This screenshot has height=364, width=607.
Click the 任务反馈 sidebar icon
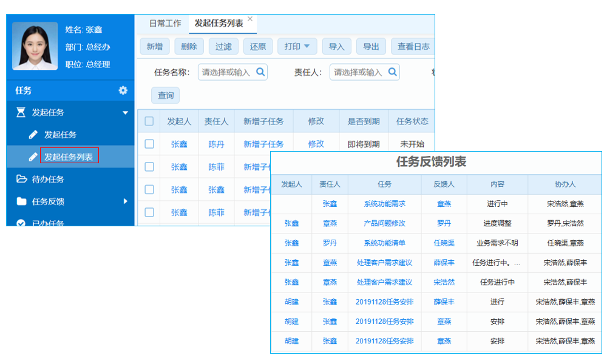click(22, 200)
